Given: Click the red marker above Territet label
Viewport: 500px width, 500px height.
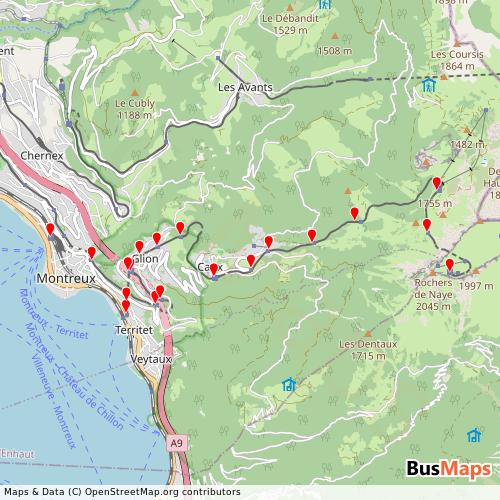Looking at the screenshot, I should point(126,306).
